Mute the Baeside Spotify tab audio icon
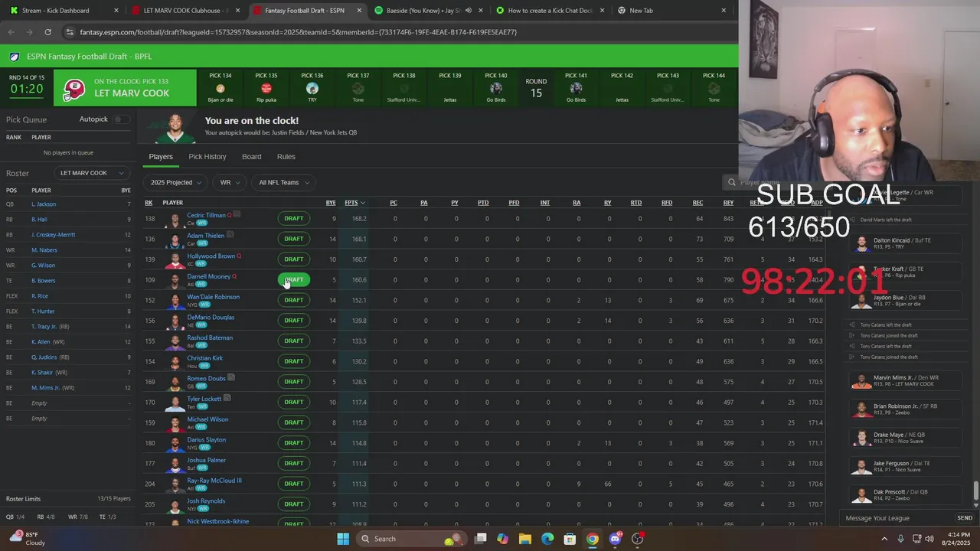 pos(469,11)
